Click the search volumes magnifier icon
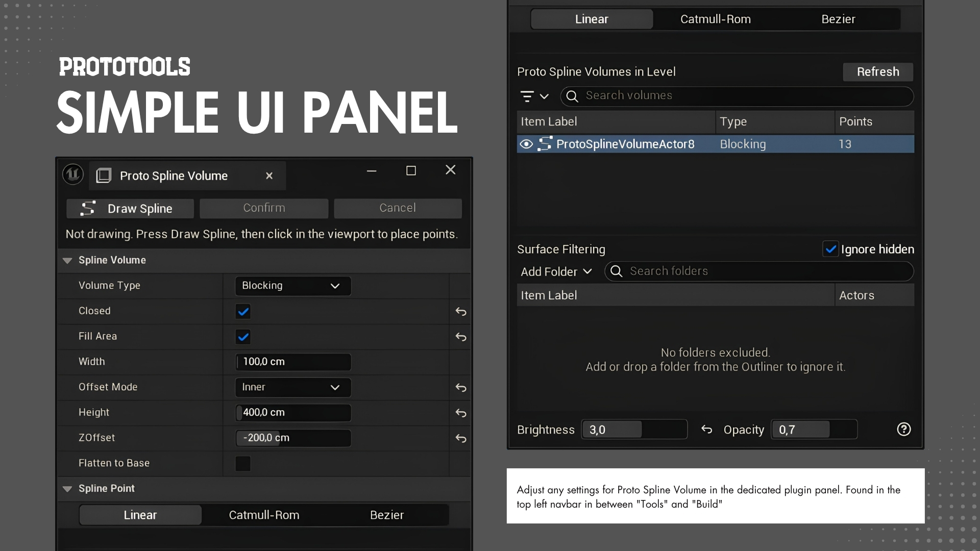The image size is (980, 551). tap(572, 96)
